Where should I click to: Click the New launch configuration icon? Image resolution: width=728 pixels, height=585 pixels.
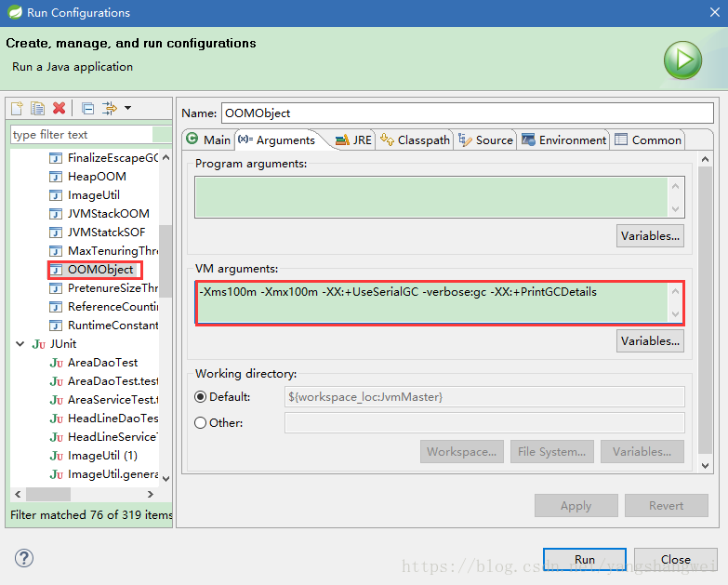click(17, 108)
